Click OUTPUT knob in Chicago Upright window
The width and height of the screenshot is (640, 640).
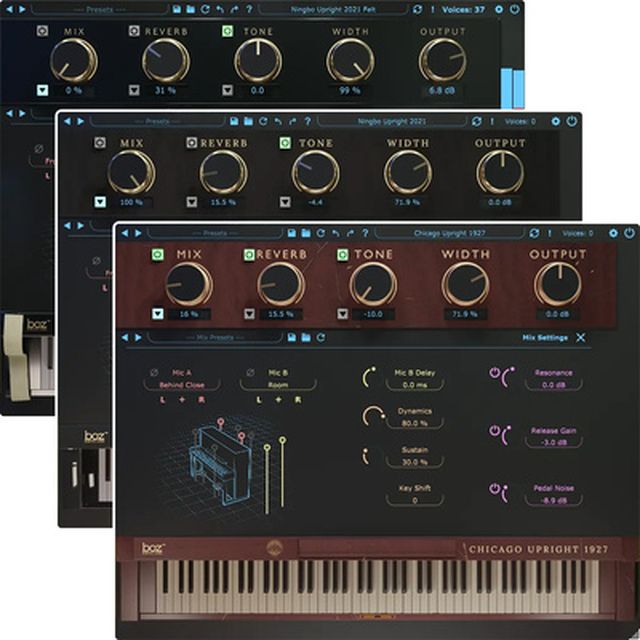[558, 284]
